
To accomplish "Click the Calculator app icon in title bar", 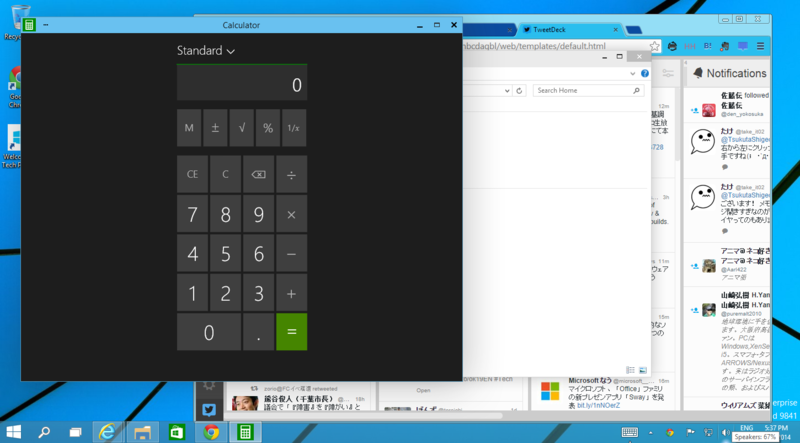I will click(29, 24).
